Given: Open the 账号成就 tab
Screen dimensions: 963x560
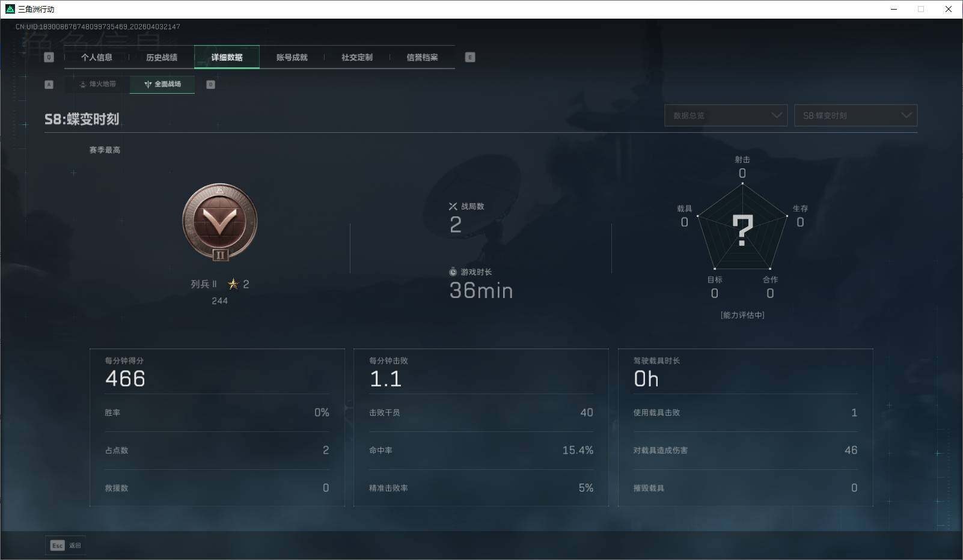Looking at the screenshot, I should tap(292, 57).
